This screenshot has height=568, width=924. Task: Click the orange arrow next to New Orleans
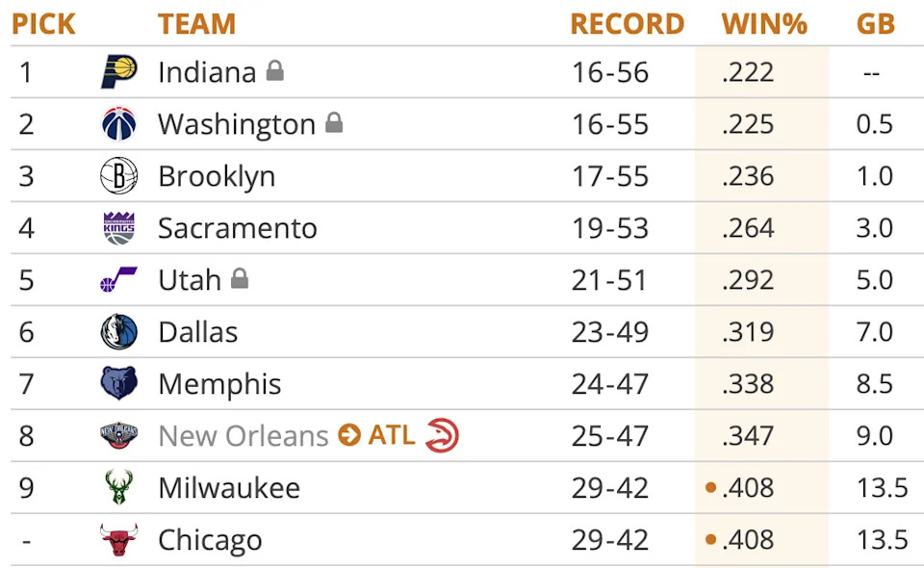[x=349, y=436]
